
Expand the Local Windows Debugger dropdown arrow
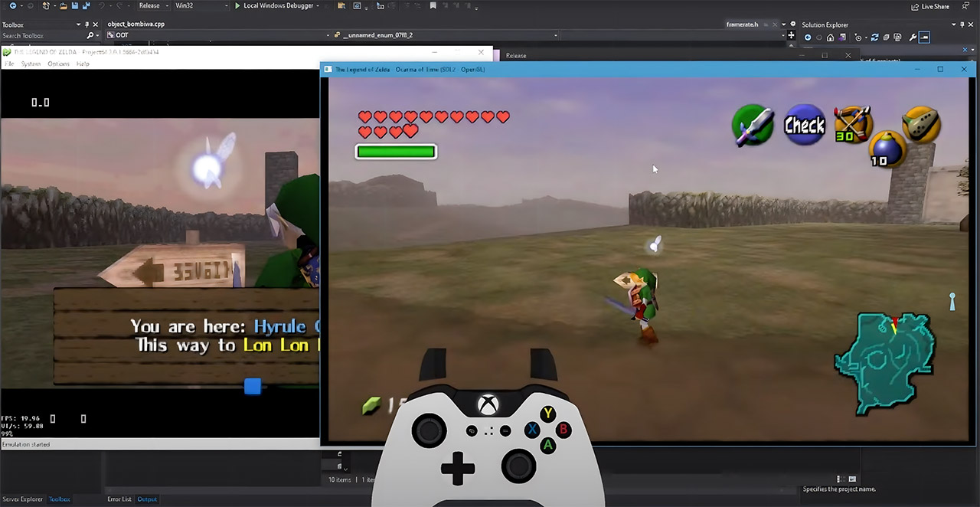click(318, 5)
